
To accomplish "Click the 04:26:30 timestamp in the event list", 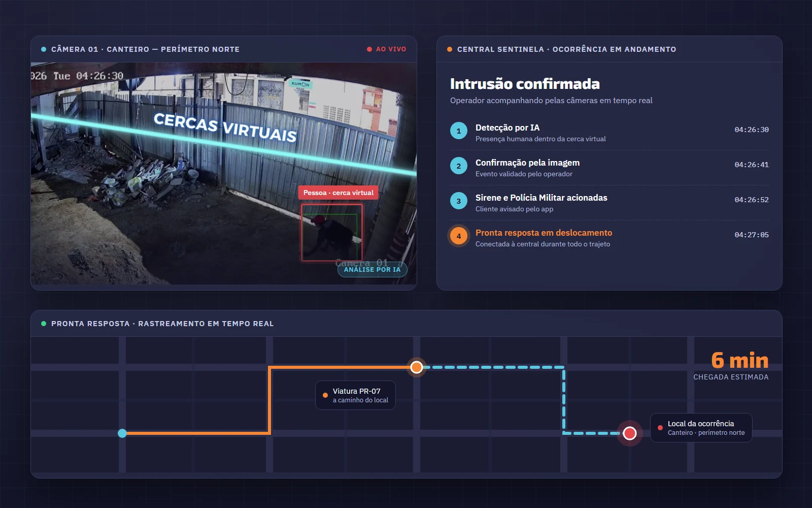I will point(752,130).
